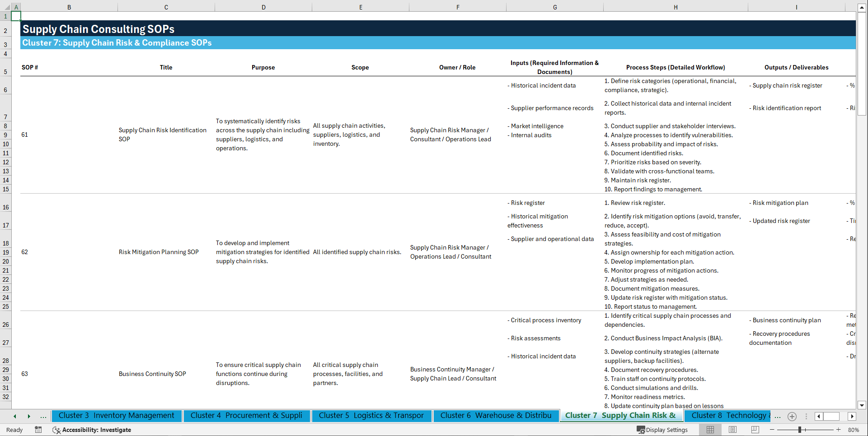Image resolution: width=868 pixels, height=436 pixels.
Task: Select the Cluster 5 Logistics & Transport tab
Action: [x=371, y=416]
